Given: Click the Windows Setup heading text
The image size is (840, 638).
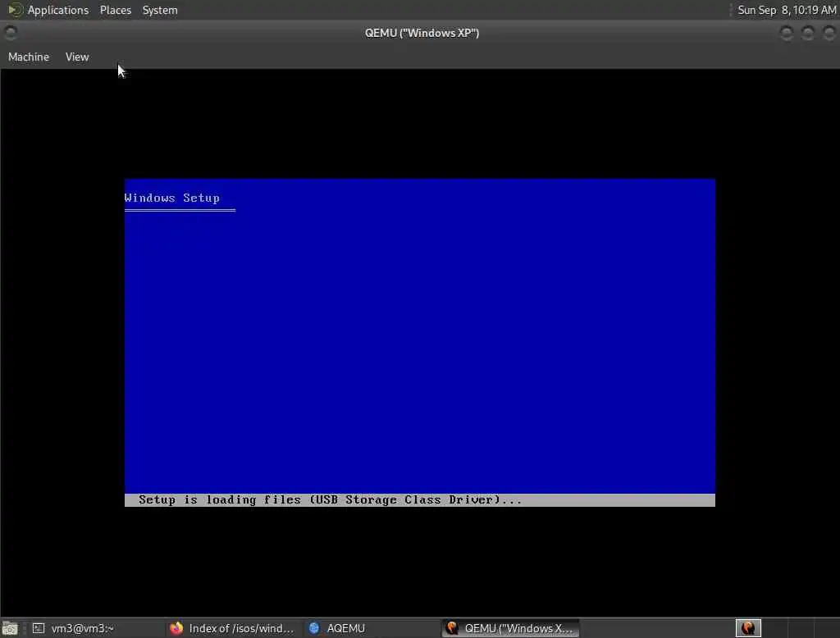Looking at the screenshot, I should 172,198.
